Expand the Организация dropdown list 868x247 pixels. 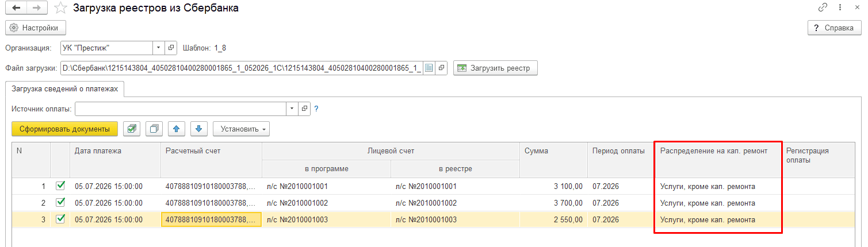pos(159,48)
